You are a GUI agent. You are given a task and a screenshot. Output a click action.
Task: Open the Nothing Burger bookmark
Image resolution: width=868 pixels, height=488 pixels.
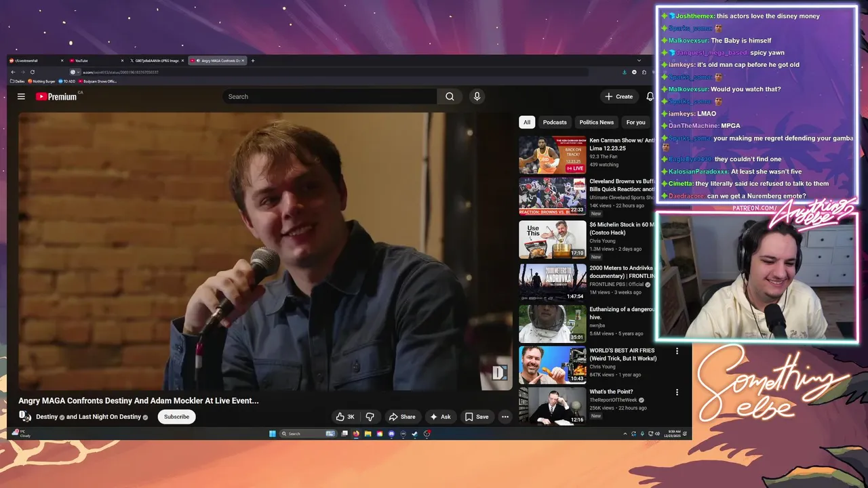41,81
